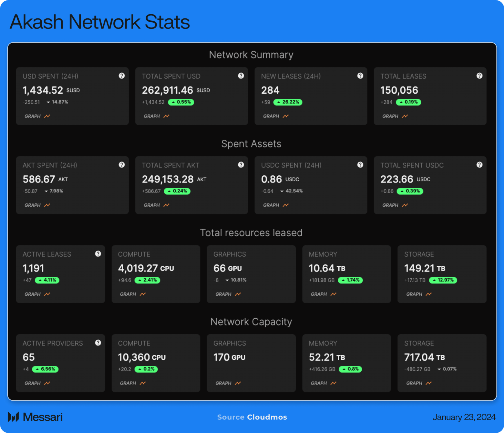The width and height of the screenshot is (504, 433).
Task: Click the green 0.24% change badge
Action: [x=177, y=191]
